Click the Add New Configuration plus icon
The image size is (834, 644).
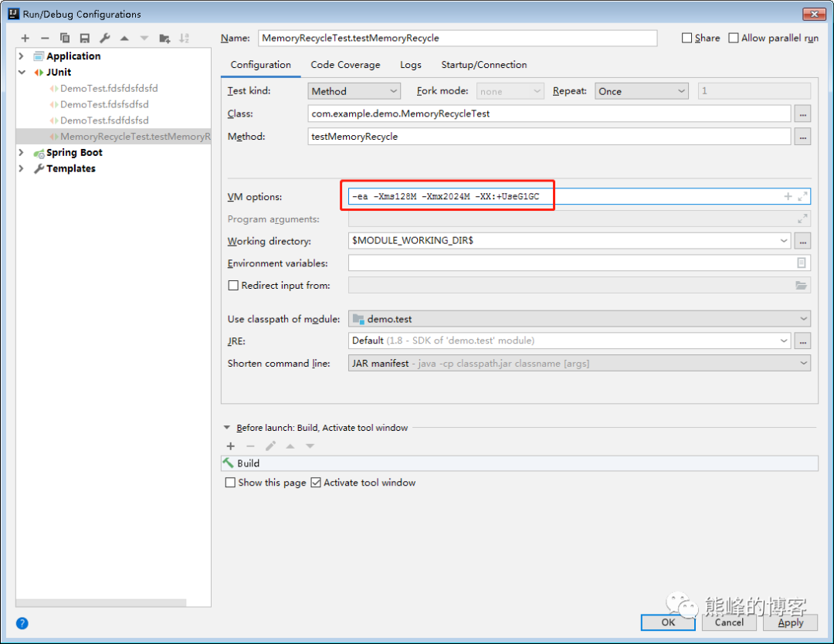(25, 39)
